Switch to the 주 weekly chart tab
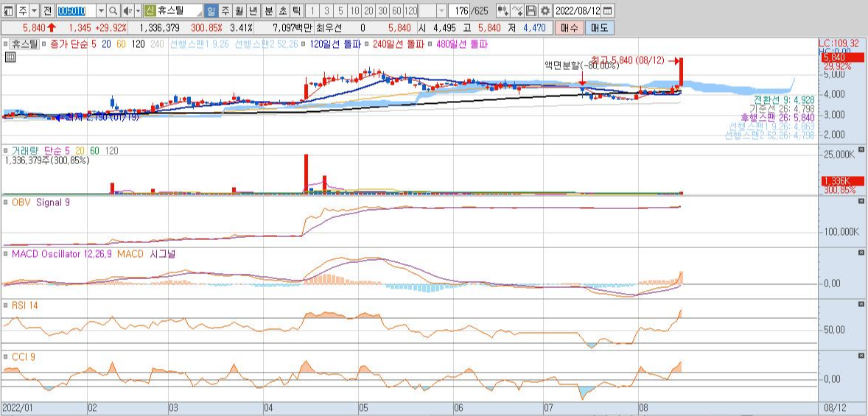 225,10
